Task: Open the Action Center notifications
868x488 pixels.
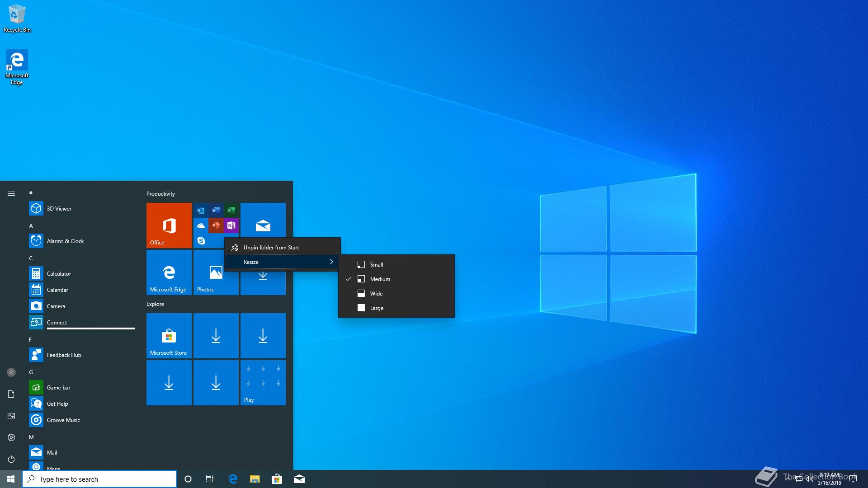Action: pyautogui.click(x=853, y=479)
